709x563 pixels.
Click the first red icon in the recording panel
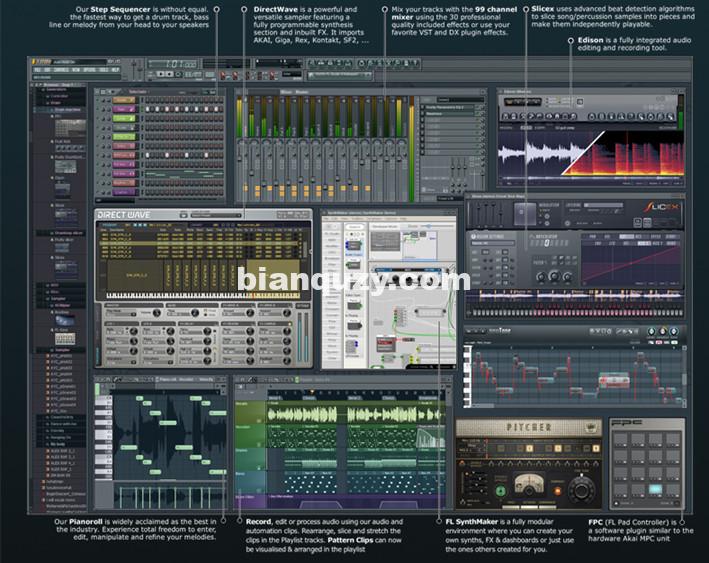(222, 76)
